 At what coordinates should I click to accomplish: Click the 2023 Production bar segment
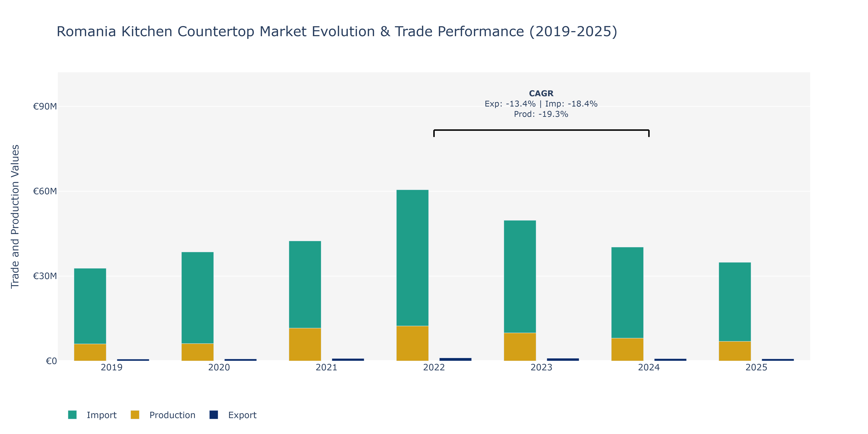(520, 347)
